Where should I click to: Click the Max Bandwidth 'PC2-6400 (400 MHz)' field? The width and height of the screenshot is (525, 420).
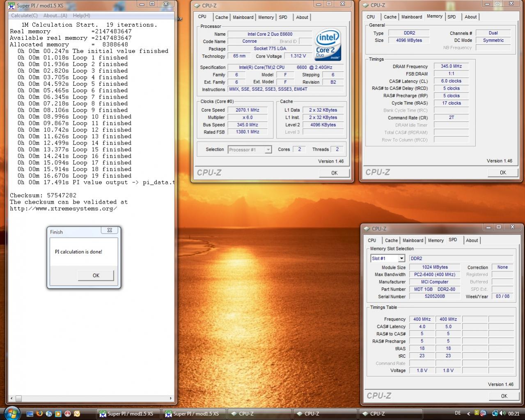point(435,274)
